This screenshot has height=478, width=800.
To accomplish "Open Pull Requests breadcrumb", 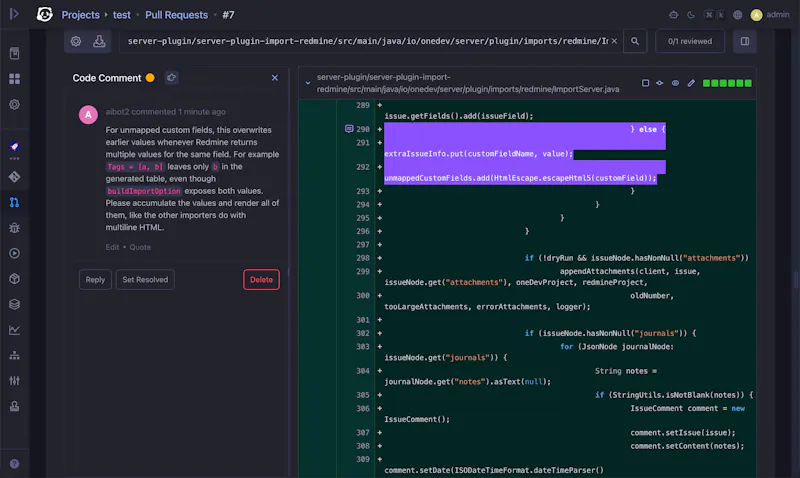I will (x=177, y=15).
